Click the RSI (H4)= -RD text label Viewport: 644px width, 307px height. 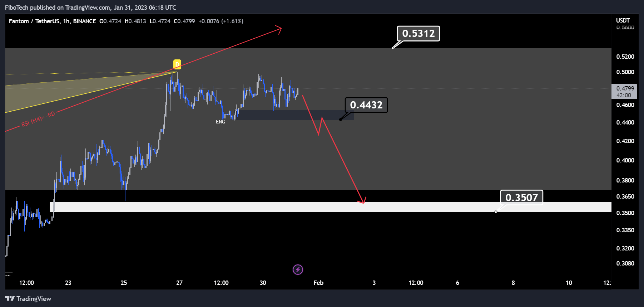[x=38, y=120]
